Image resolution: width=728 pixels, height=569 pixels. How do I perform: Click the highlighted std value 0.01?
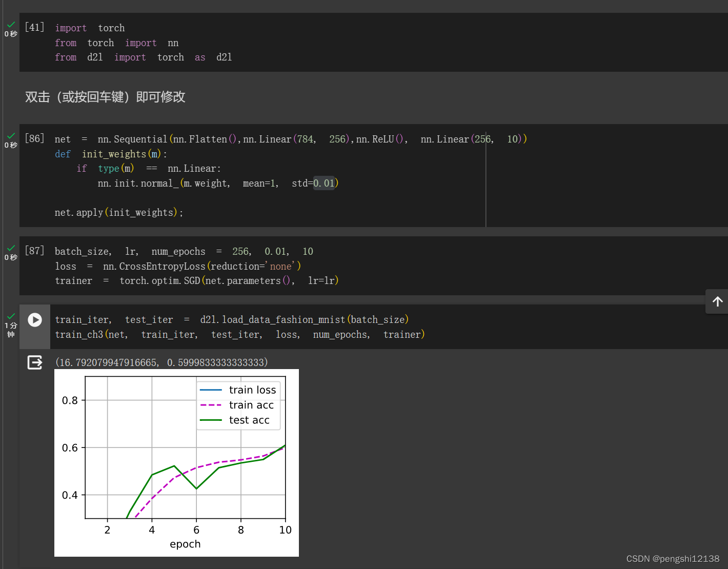coord(324,184)
